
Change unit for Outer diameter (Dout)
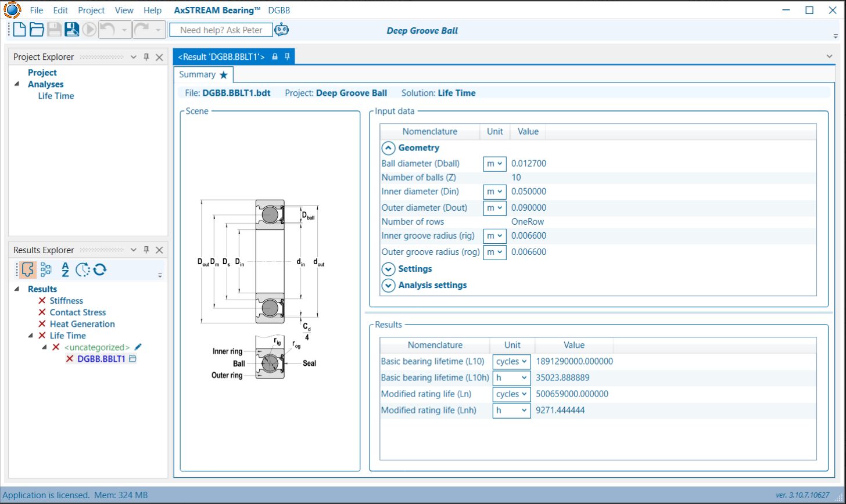(x=495, y=208)
